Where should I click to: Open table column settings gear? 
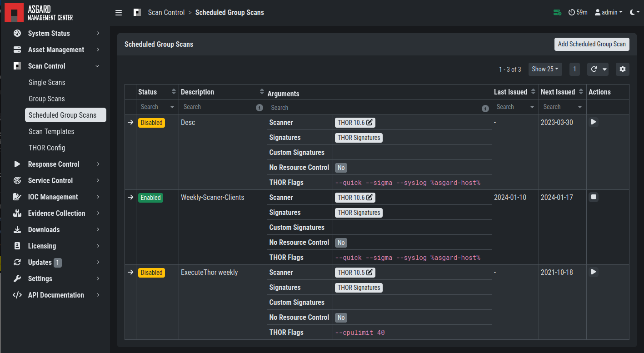(623, 69)
